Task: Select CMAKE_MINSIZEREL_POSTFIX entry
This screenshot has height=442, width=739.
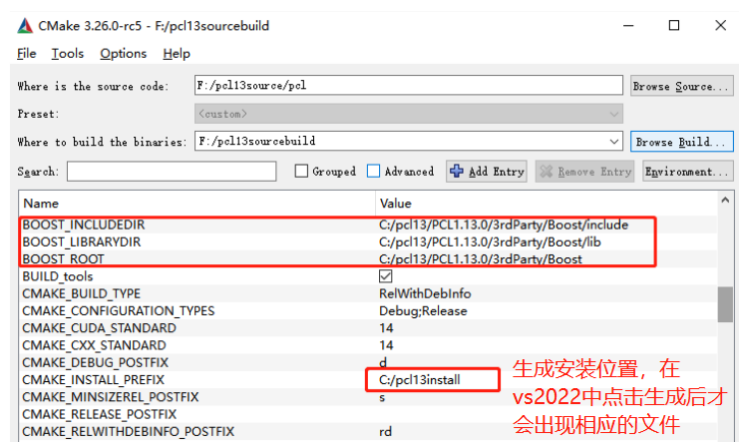Action: point(110,397)
